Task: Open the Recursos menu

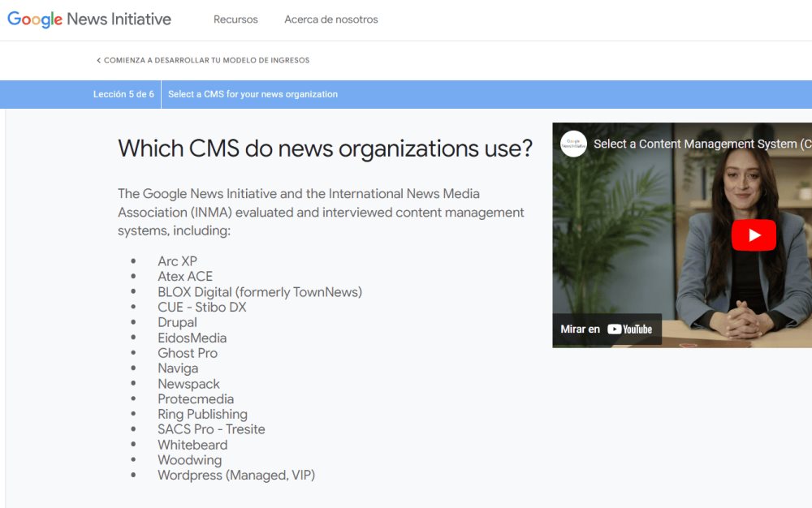Action: click(235, 19)
